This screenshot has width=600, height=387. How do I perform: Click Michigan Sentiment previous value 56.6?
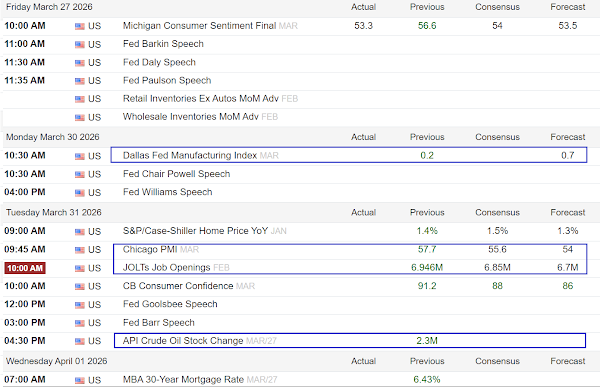tap(427, 26)
